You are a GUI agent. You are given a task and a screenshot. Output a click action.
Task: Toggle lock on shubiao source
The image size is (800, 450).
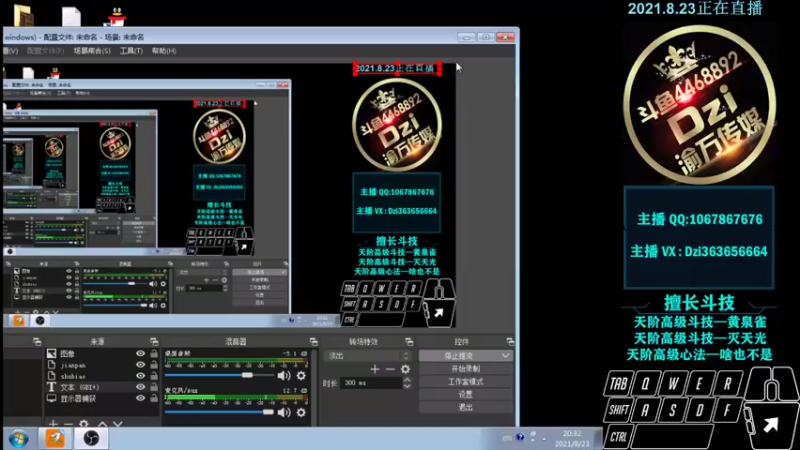click(154, 376)
